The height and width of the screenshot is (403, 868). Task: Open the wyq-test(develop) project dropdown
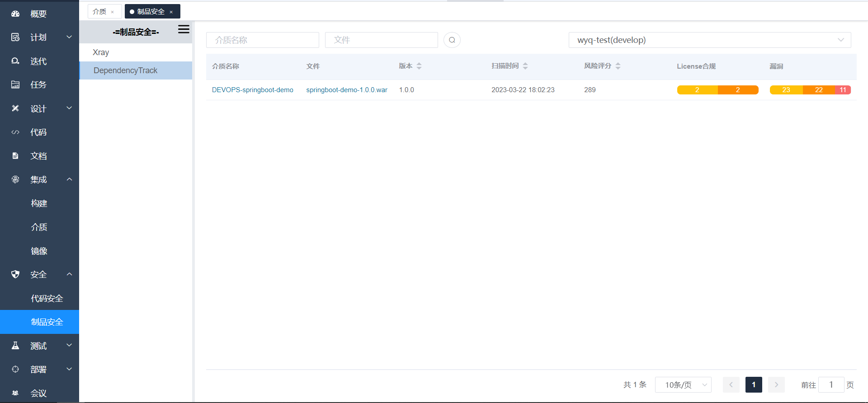click(x=709, y=40)
